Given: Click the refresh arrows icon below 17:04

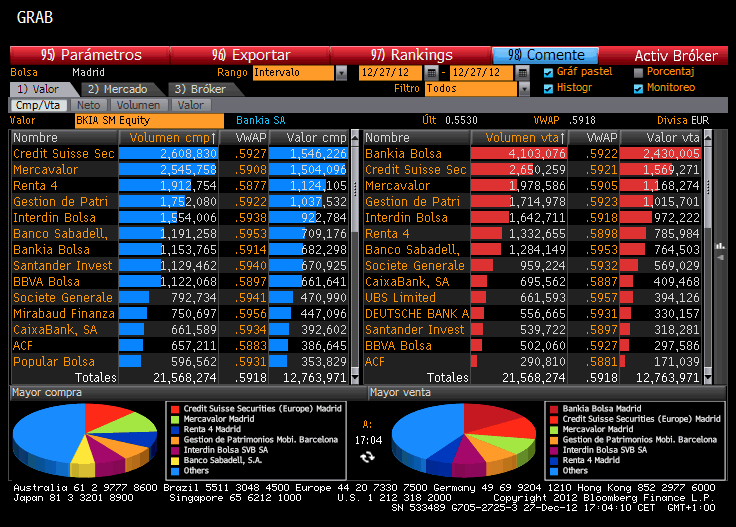Looking at the screenshot, I should tap(368, 457).
